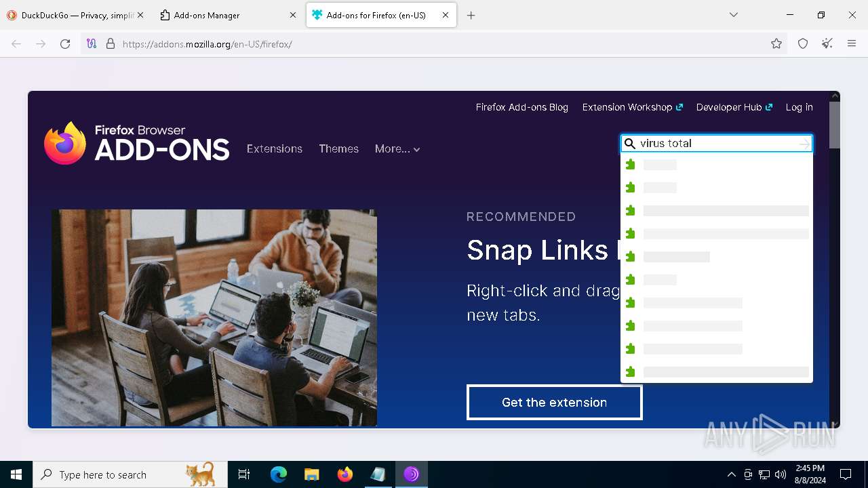Click the search magnifier icon
This screenshot has width=868, height=488.
click(630, 144)
